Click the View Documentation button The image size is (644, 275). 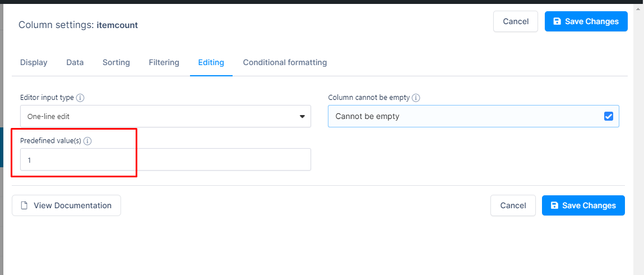tap(66, 205)
